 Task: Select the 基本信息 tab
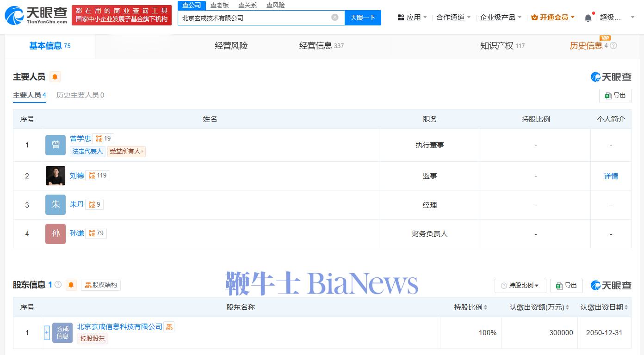[50, 46]
